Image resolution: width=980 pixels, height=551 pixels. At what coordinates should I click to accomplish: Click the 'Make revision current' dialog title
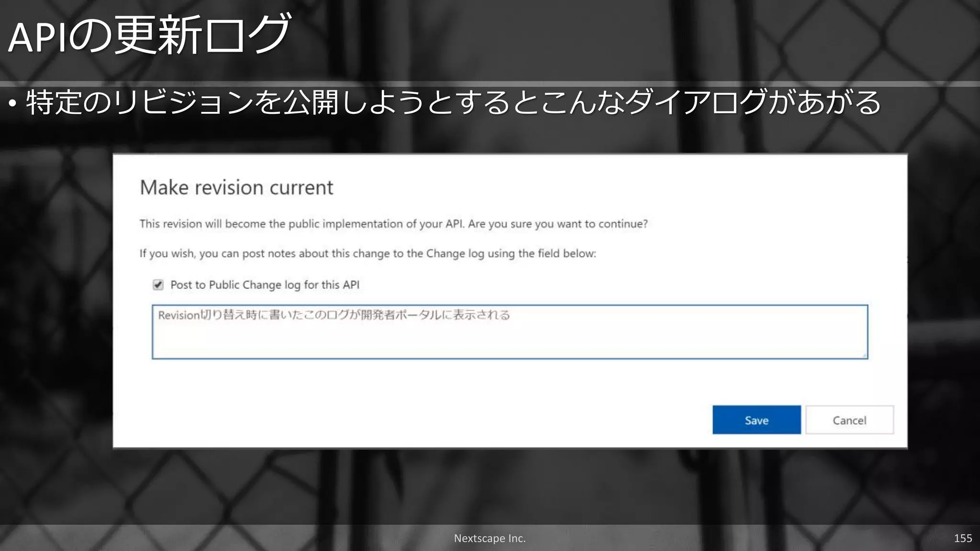236,187
